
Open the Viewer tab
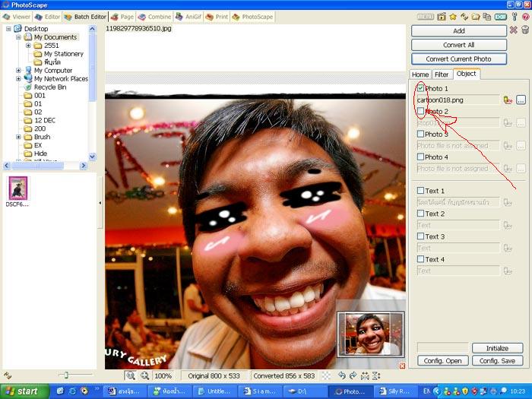point(17,17)
